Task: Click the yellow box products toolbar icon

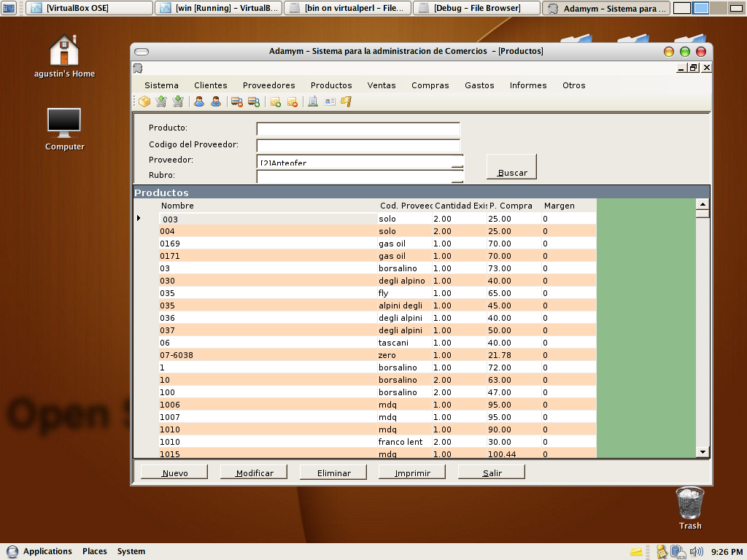Action: point(145,101)
